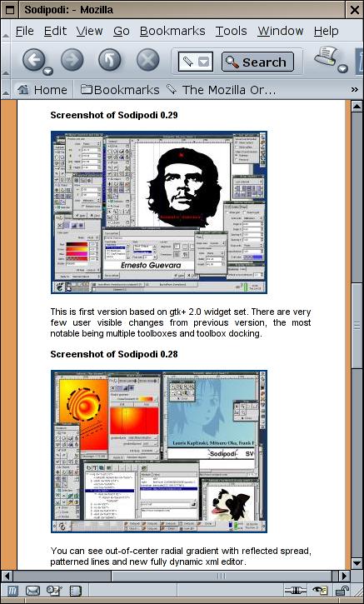Go back with the Back arrow button
The width and height of the screenshot is (364, 604).
[34, 61]
